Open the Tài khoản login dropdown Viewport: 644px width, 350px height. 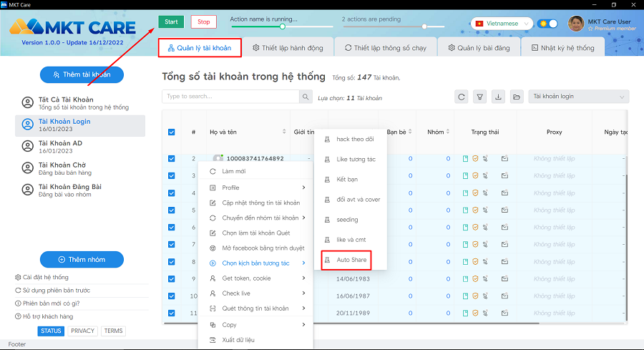pyautogui.click(x=579, y=97)
